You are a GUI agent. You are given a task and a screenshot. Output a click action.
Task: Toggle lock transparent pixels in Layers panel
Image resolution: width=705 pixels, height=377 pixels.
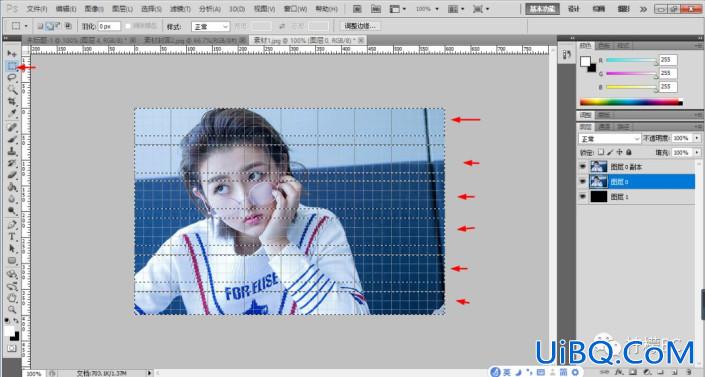pos(601,153)
